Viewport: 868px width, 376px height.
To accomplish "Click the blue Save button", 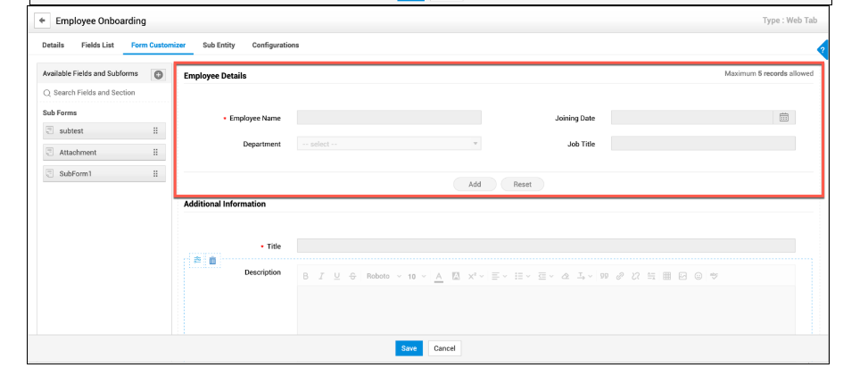I will (x=409, y=348).
